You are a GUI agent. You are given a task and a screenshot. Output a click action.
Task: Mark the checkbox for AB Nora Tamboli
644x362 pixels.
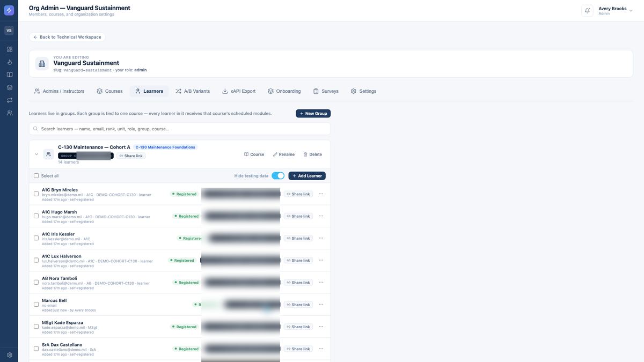tap(36, 282)
